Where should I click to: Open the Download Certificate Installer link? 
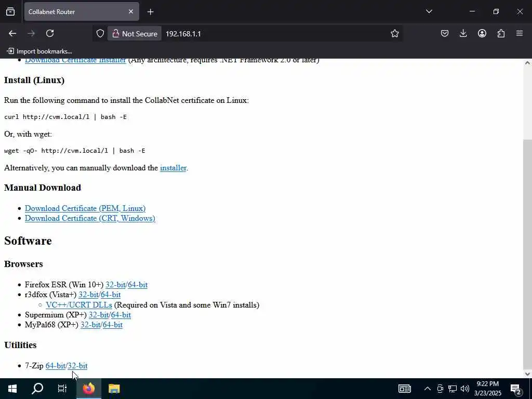coord(75,60)
